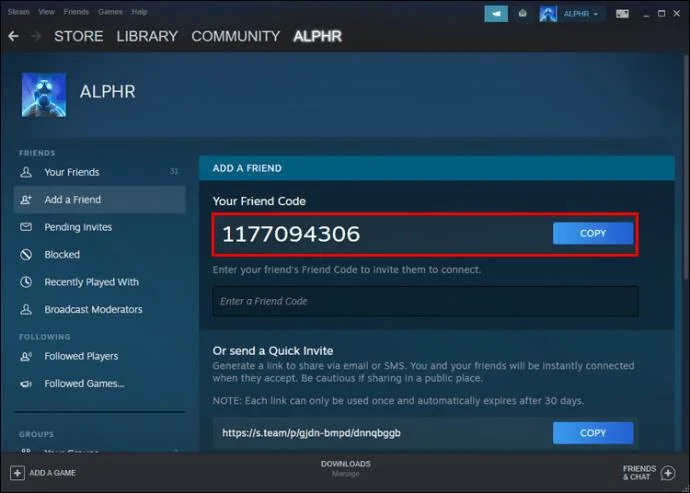Click the large ALPHR profile avatar
The width and height of the screenshot is (690, 493).
pyautogui.click(x=44, y=95)
